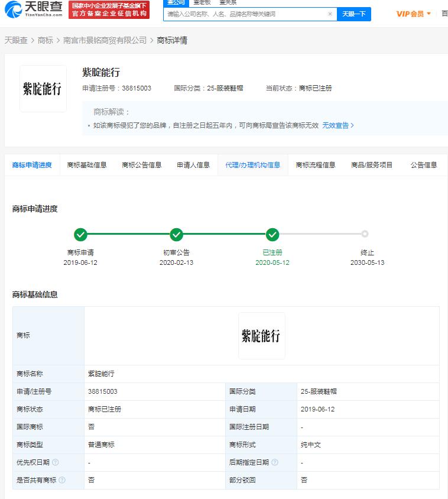This screenshot has height=499, width=448.
Task: Open the 商标公告信息 tab
Action: (142, 165)
